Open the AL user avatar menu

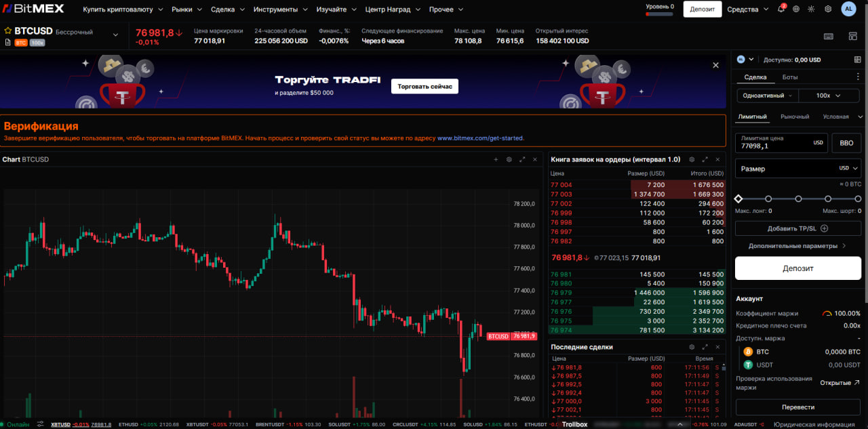[x=848, y=9]
